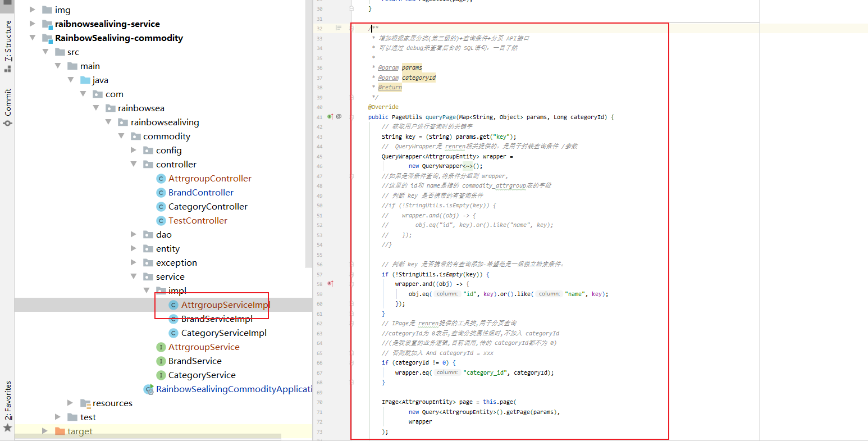Click the overriding-method gutter marker on line 58
868x441 pixels.
coord(331,284)
